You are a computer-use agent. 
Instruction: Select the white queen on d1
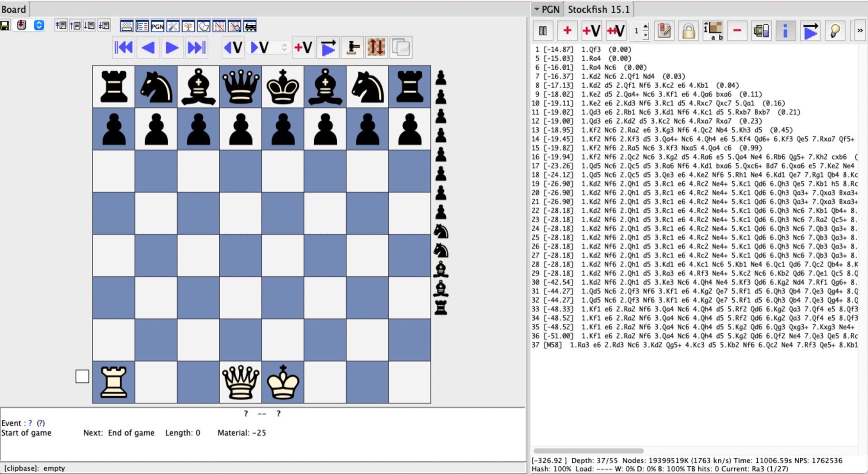click(x=241, y=382)
